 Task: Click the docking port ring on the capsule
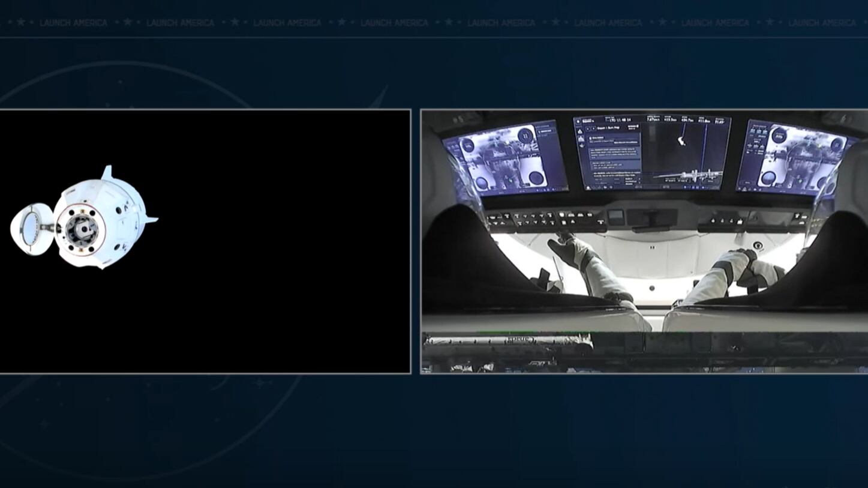81,229
